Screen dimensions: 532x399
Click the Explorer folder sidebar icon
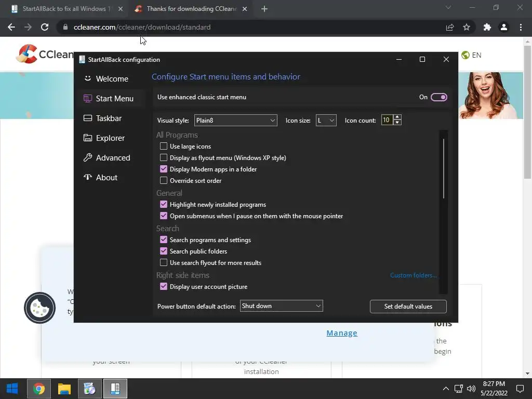click(x=87, y=138)
